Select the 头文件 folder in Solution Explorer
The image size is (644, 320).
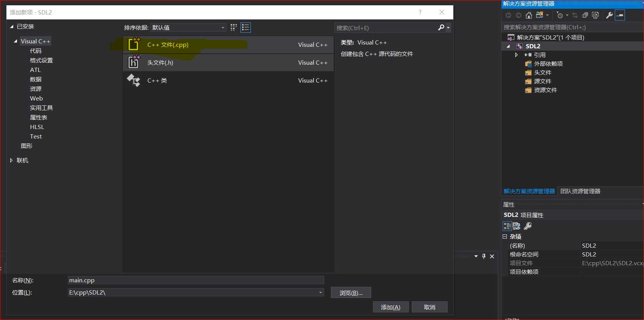(543, 72)
